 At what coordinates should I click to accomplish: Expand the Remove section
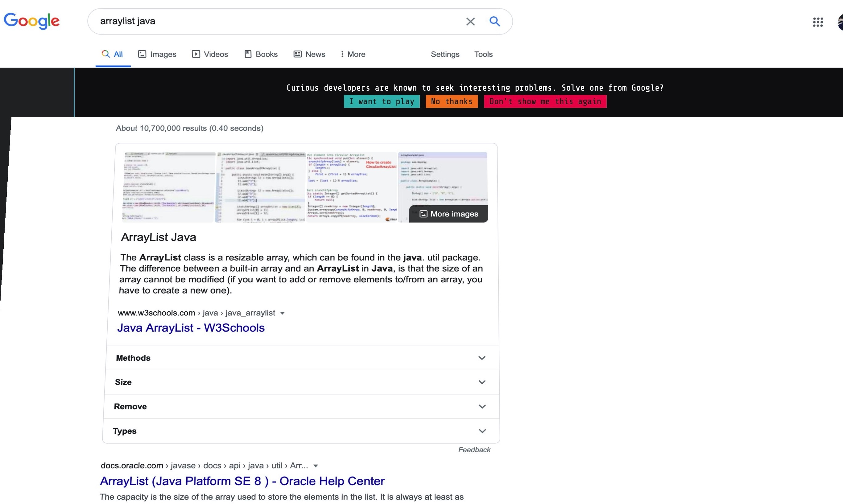pos(301,407)
